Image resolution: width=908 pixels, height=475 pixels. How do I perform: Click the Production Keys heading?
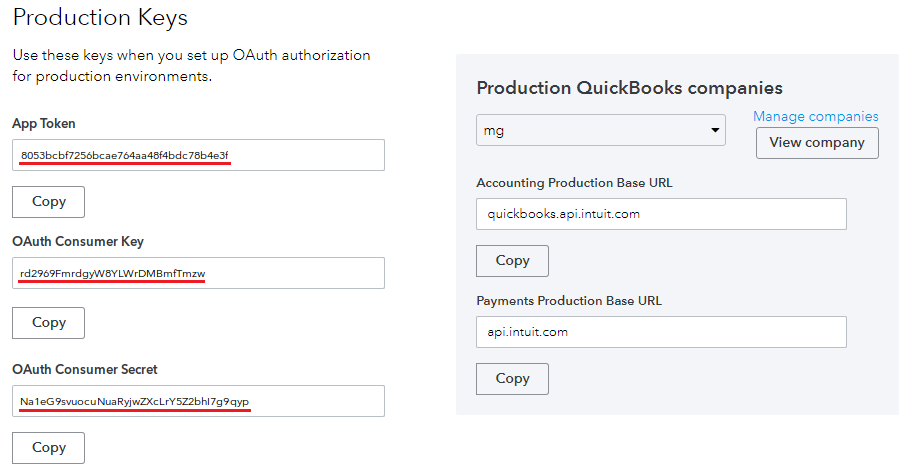coord(100,17)
